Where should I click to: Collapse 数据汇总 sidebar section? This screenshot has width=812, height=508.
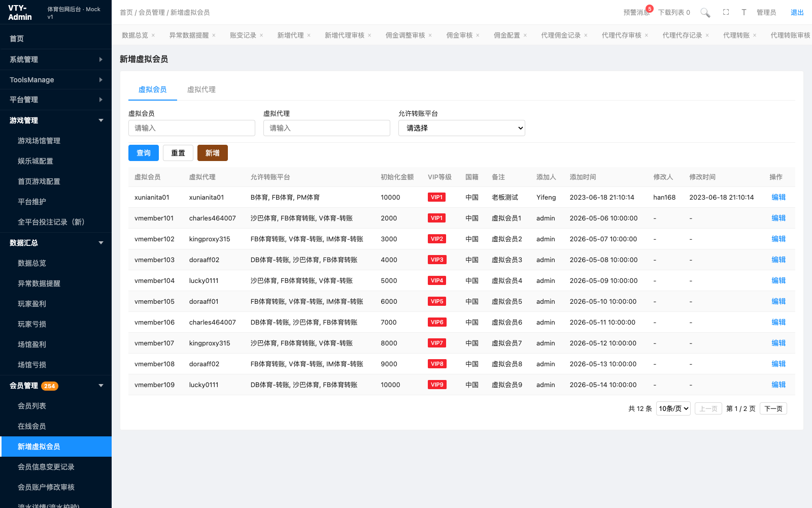[x=56, y=243]
